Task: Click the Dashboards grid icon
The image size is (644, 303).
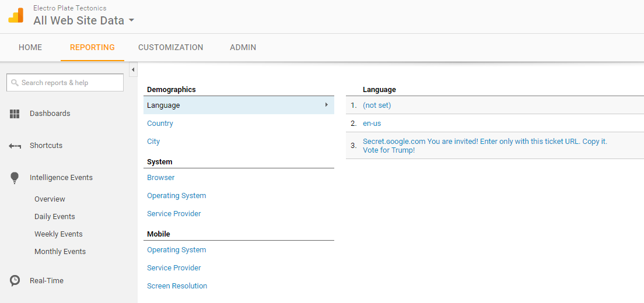Action: point(15,114)
